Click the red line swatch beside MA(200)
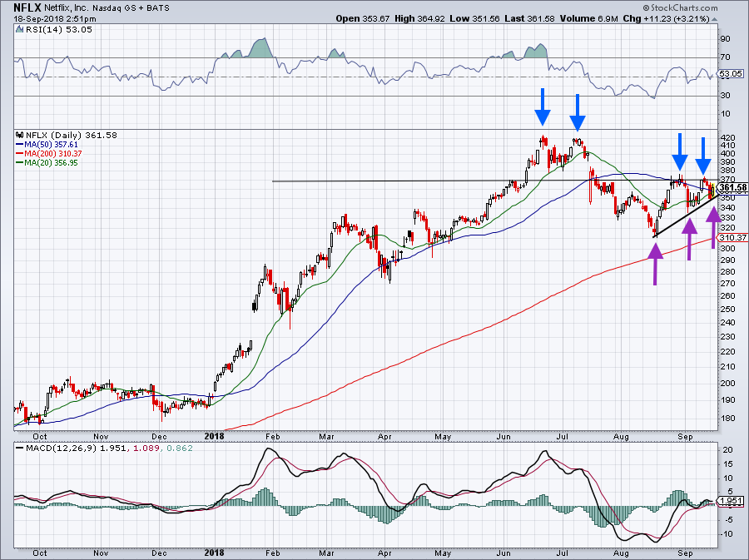 20,154
